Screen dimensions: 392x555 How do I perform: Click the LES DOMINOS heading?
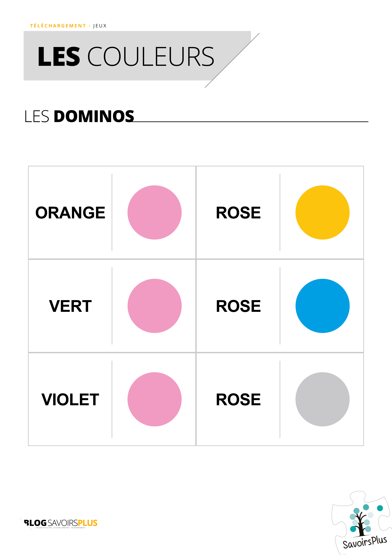[79, 117]
